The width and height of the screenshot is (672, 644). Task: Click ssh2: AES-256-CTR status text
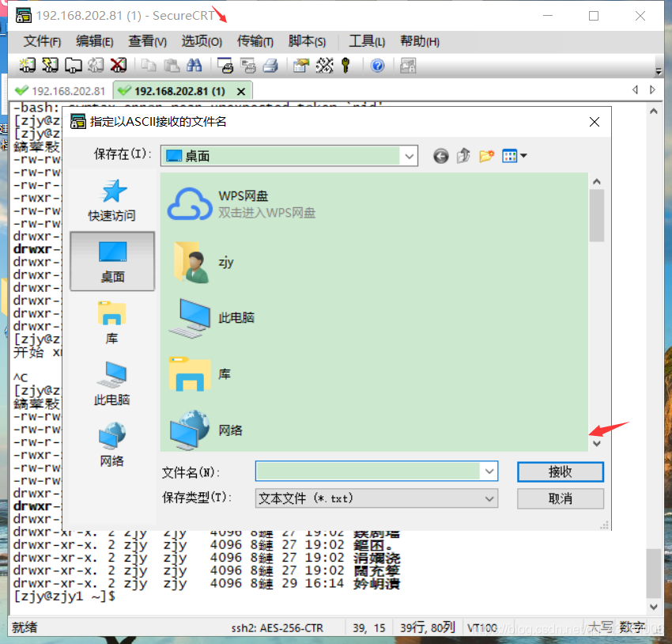coord(277,627)
